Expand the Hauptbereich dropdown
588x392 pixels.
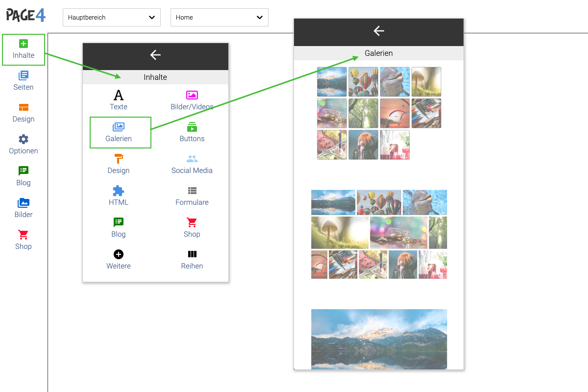tap(112, 17)
